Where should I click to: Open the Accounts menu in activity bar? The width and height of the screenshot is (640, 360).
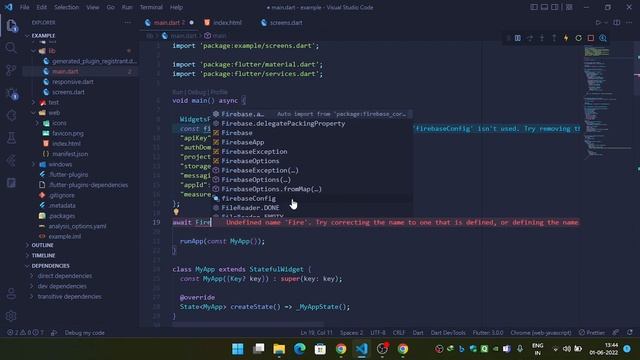pyautogui.click(x=11, y=293)
